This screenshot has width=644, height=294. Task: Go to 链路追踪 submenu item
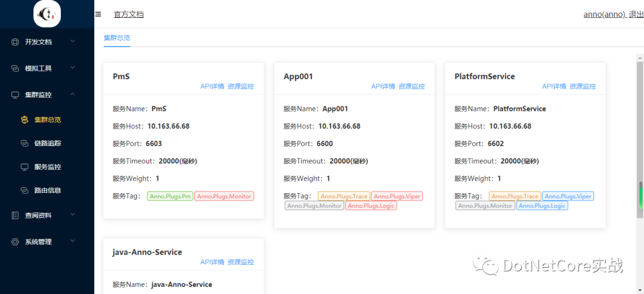pyautogui.click(x=47, y=143)
